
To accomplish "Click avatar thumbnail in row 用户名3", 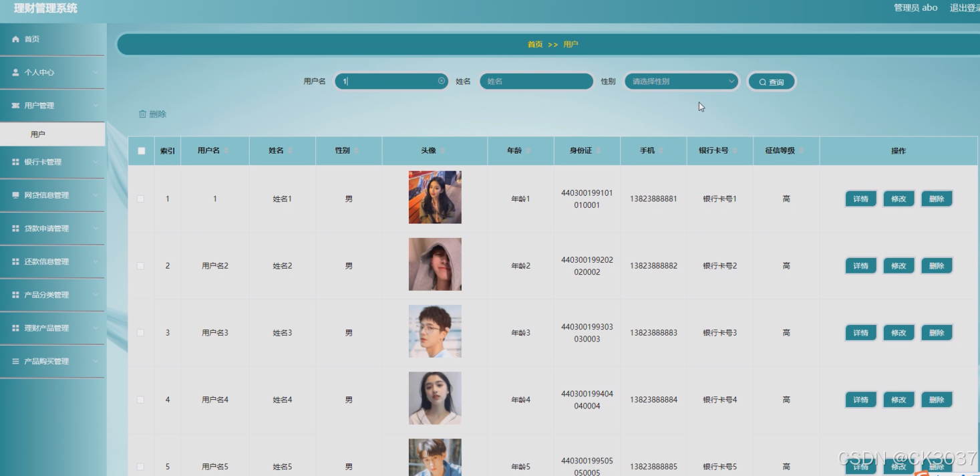I will pyautogui.click(x=435, y=331).
